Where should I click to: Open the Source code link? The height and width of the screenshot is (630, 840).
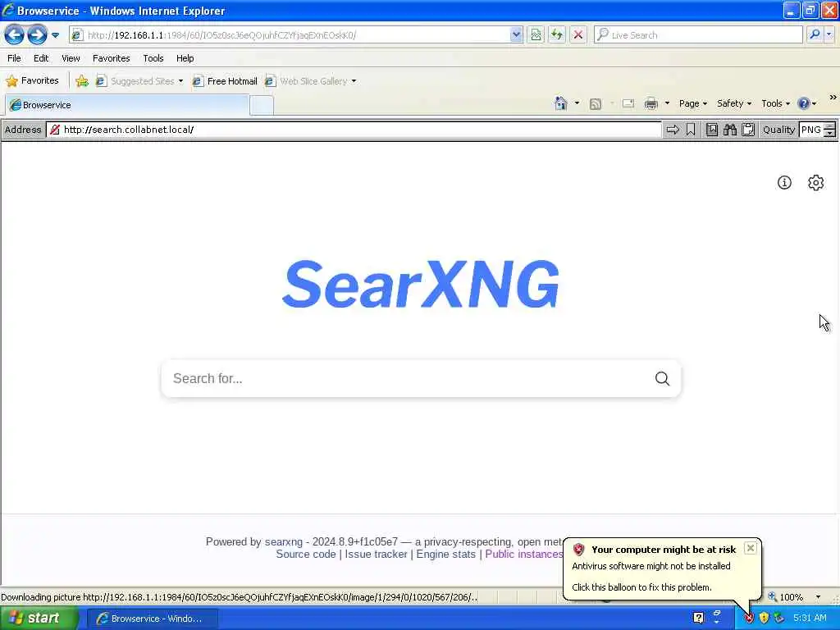click(x=306, y=554)
